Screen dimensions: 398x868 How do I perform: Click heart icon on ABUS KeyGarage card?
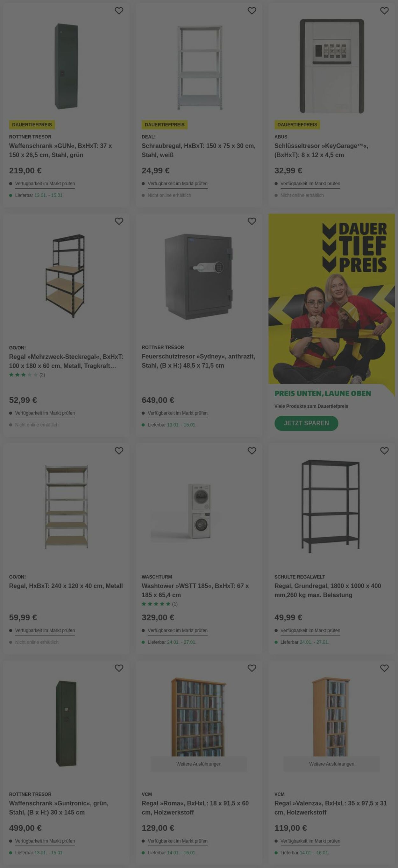click(x=384, y=11)
